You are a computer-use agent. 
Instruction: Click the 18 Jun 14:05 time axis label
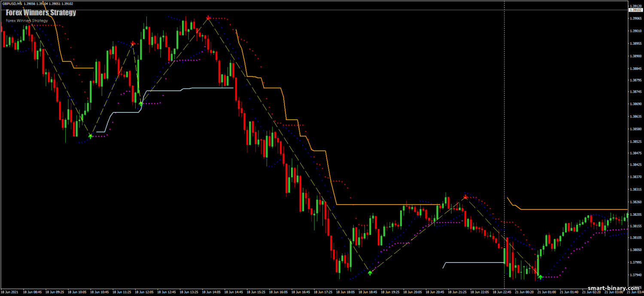point(212,292)
